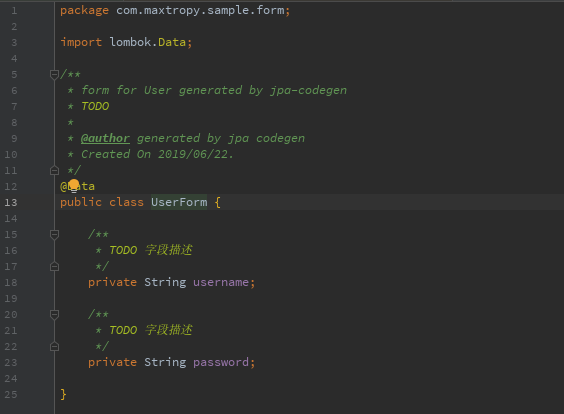The width and height of the screenshot is (564, 414).
Task: Click the password field identifier
Action: pyautogui.click(x=221, y=362)
